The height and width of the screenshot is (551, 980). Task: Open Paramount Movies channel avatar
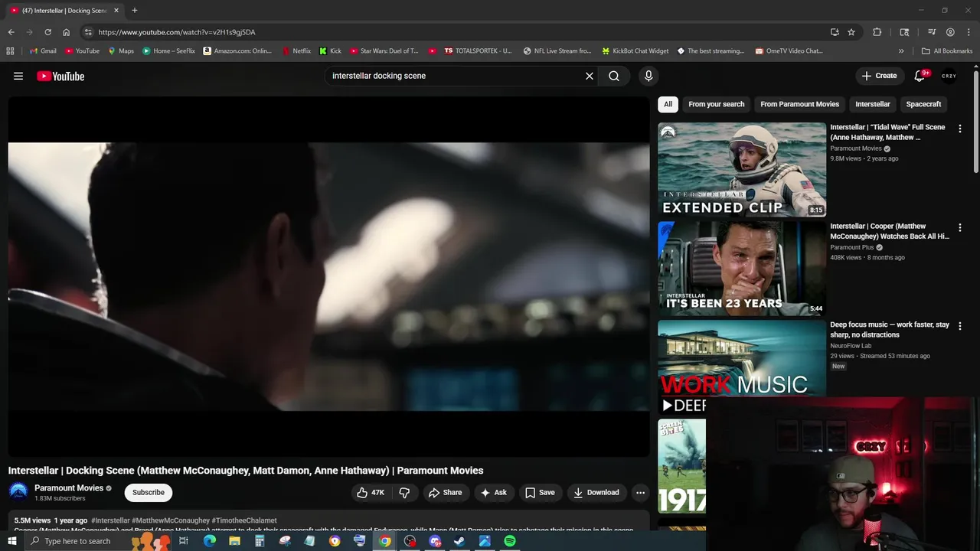[18, 492]
